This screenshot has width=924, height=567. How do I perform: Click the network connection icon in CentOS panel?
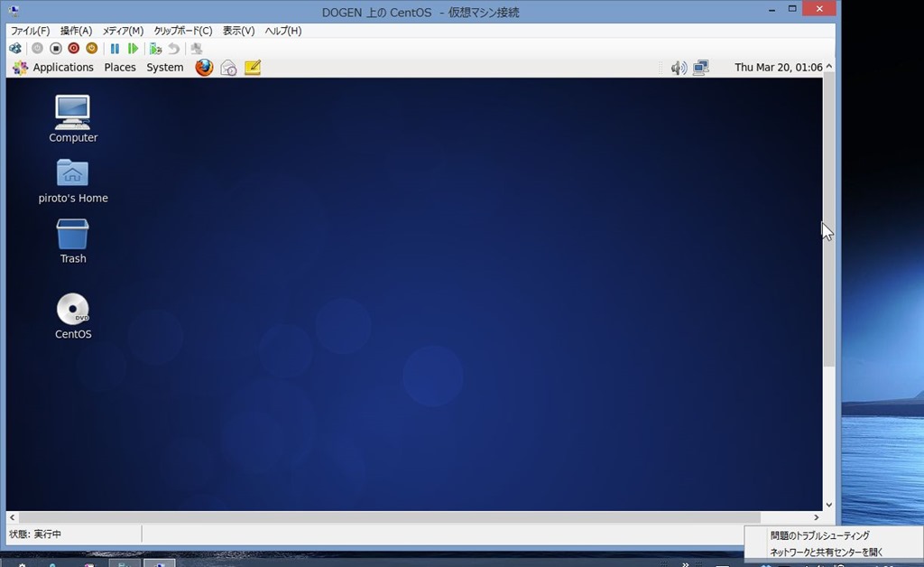701,68
